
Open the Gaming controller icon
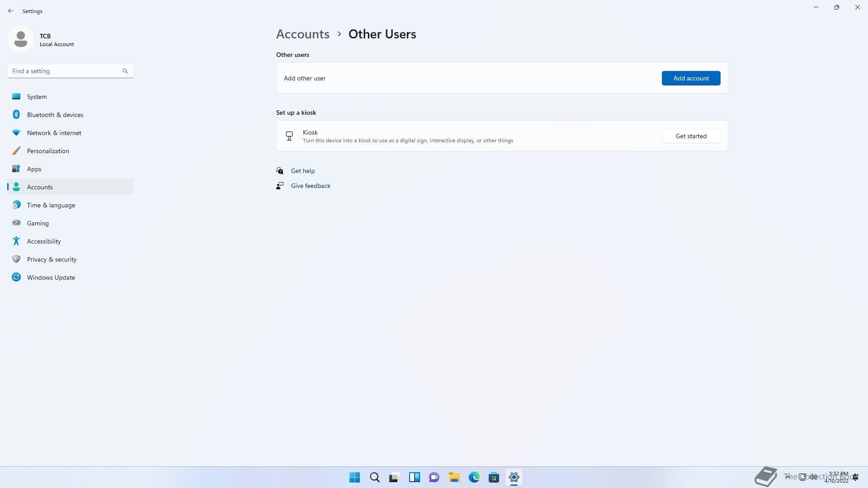[x=16, y=223]
